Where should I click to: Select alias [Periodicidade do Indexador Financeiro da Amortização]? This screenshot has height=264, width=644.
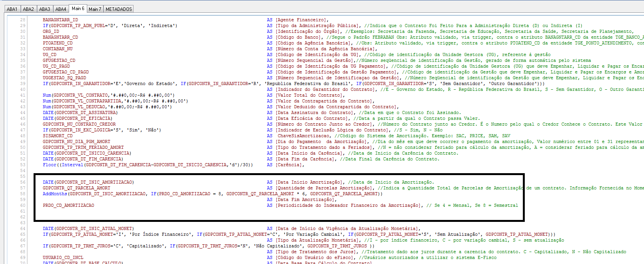coord(348,205)
